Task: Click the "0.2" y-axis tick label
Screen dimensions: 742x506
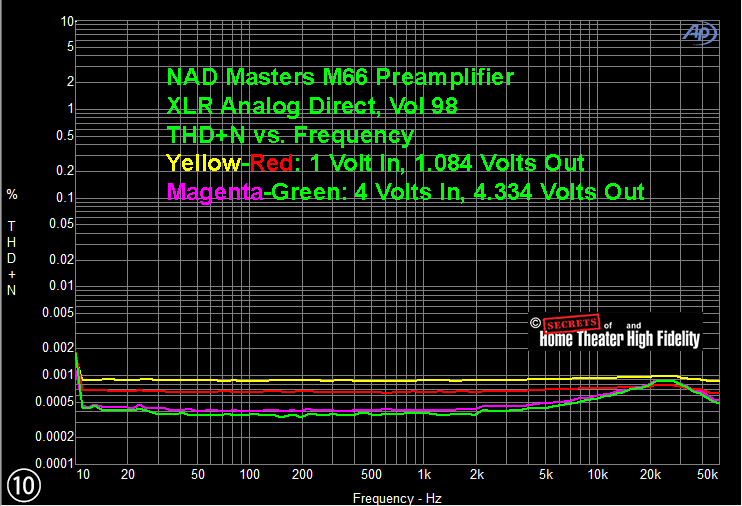Action: coord(65,170)
